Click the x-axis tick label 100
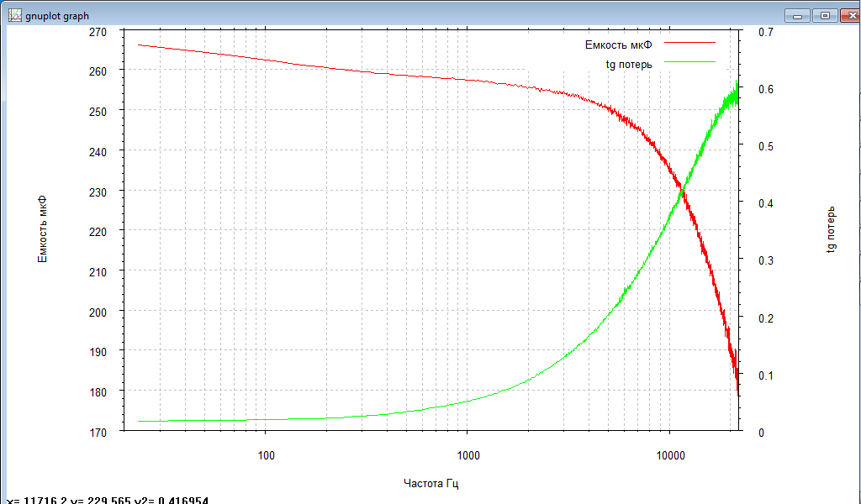This screenshot has height=504, width=861. click(265, 456)
